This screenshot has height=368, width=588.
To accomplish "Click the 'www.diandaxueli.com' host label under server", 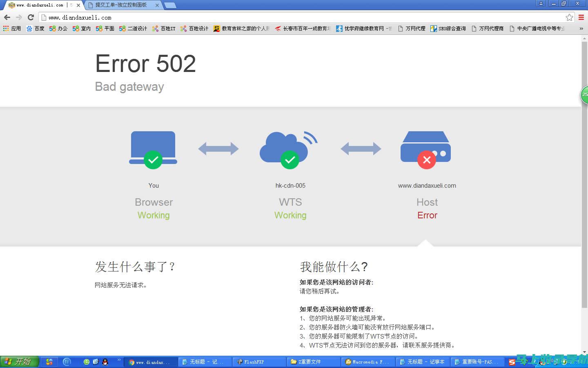I will (x=427, y=186).
